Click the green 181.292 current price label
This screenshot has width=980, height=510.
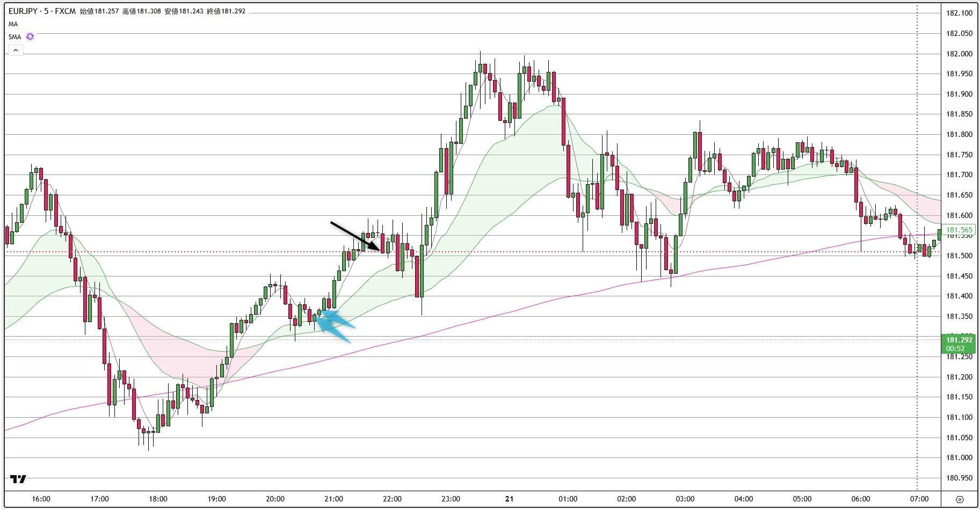[x=959, y=340]
